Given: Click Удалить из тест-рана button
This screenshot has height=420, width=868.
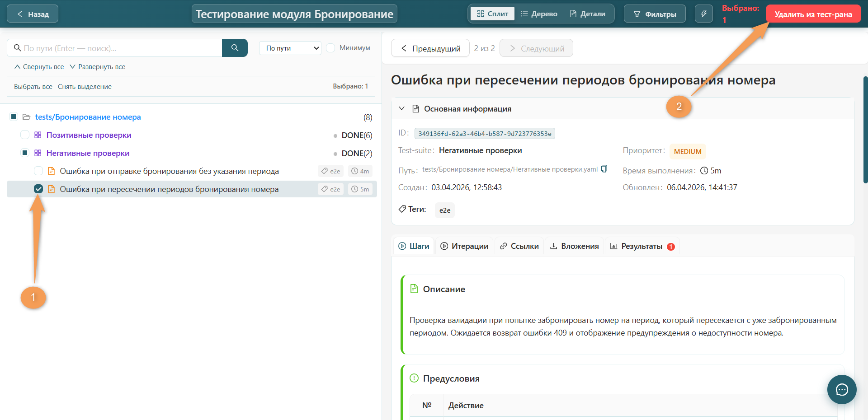Looking at the screenshot, I should [813, 14].
